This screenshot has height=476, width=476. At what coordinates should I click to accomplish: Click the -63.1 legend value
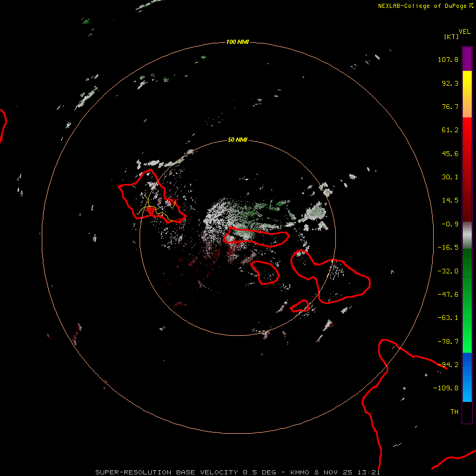(x=448, y=318)
